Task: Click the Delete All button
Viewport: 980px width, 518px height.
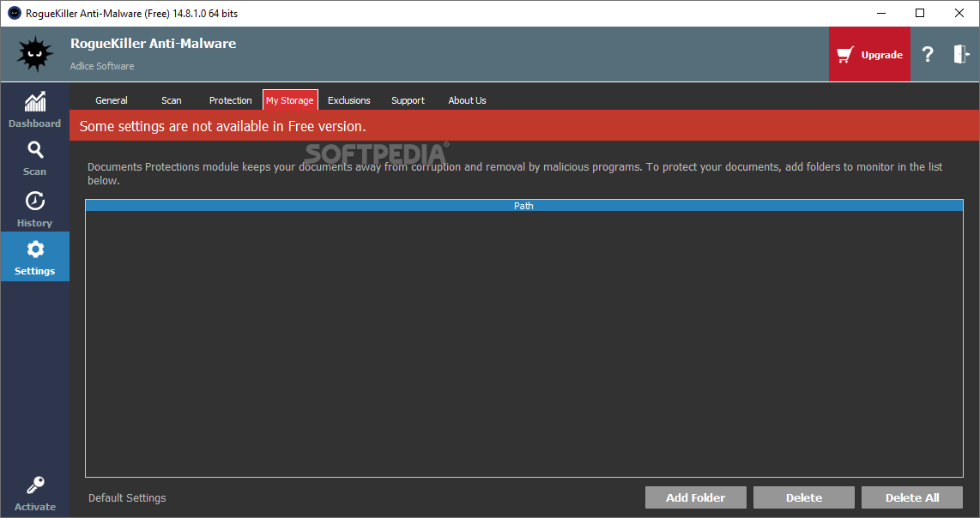Action: point(912,497)
